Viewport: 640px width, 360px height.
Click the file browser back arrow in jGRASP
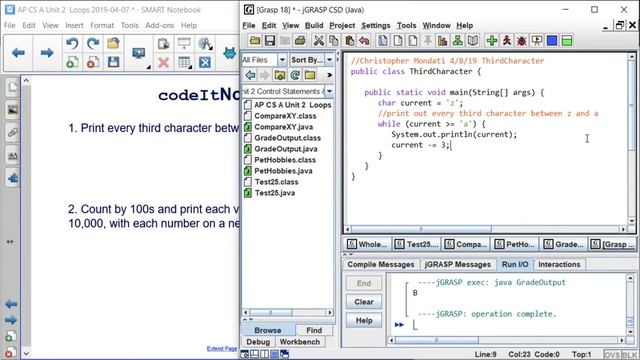(x=250, y=75)
